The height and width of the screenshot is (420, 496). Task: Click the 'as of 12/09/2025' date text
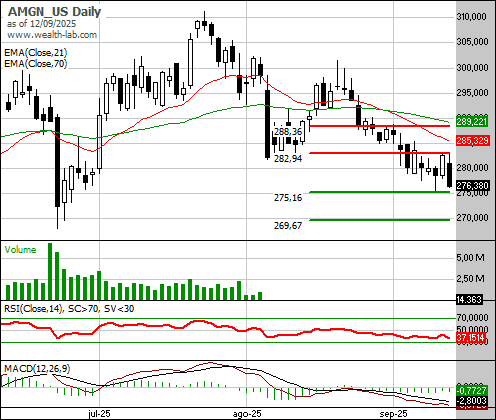click(x=41, y=24)
